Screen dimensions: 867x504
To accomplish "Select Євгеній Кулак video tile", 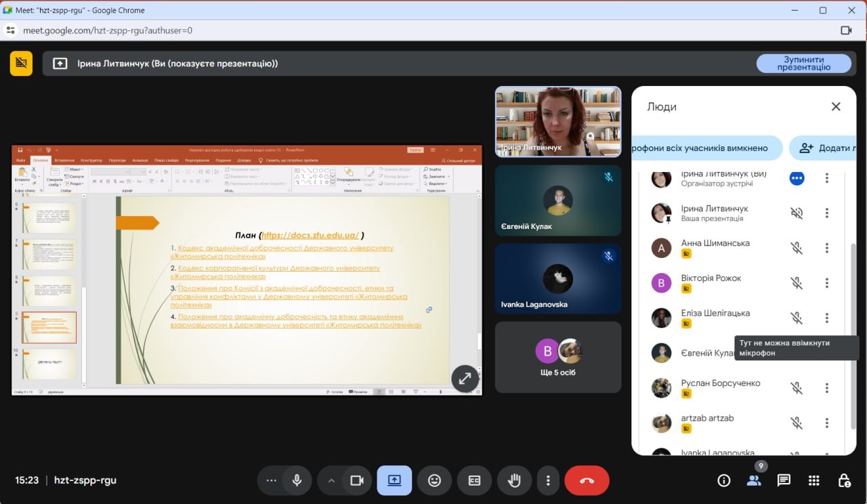I will pos(558,201).
